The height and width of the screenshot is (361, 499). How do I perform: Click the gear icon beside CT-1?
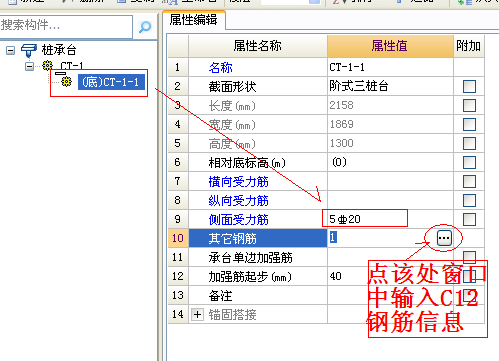(x=48, y=66)
